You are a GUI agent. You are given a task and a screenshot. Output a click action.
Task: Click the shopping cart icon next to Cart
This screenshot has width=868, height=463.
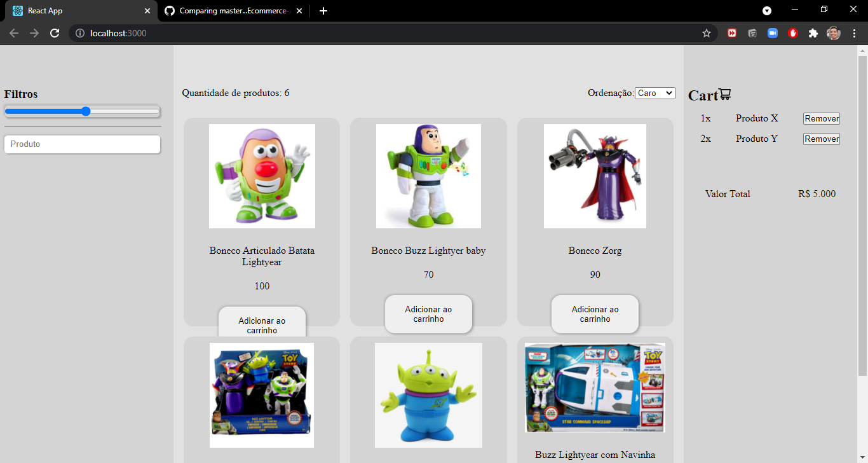[725, 95]
